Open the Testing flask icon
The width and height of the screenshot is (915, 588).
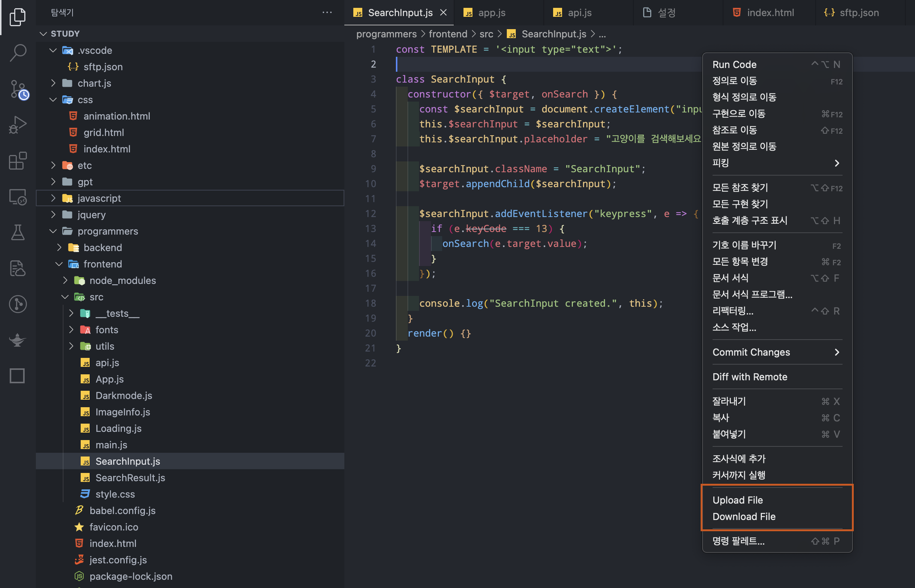(18, 232)
